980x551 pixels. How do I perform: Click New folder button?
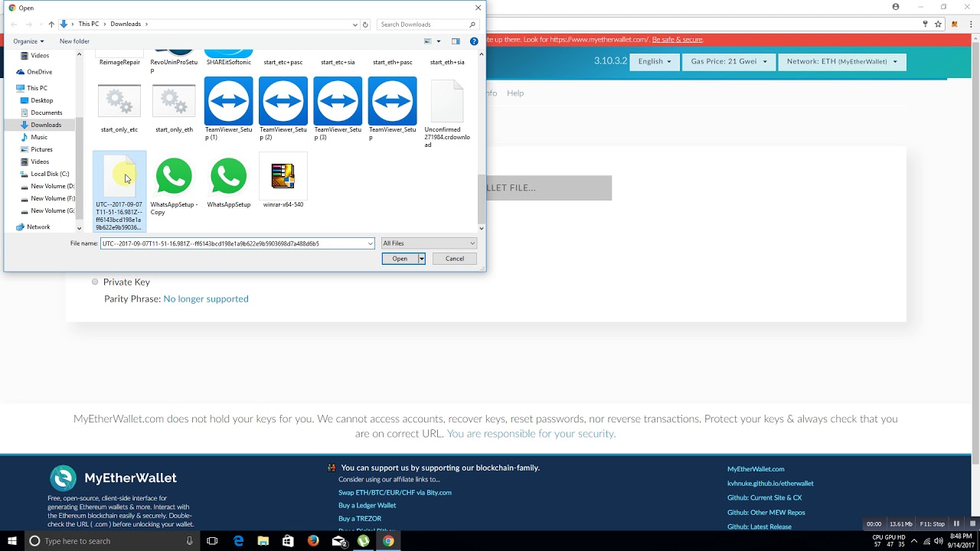click(74, 41)
